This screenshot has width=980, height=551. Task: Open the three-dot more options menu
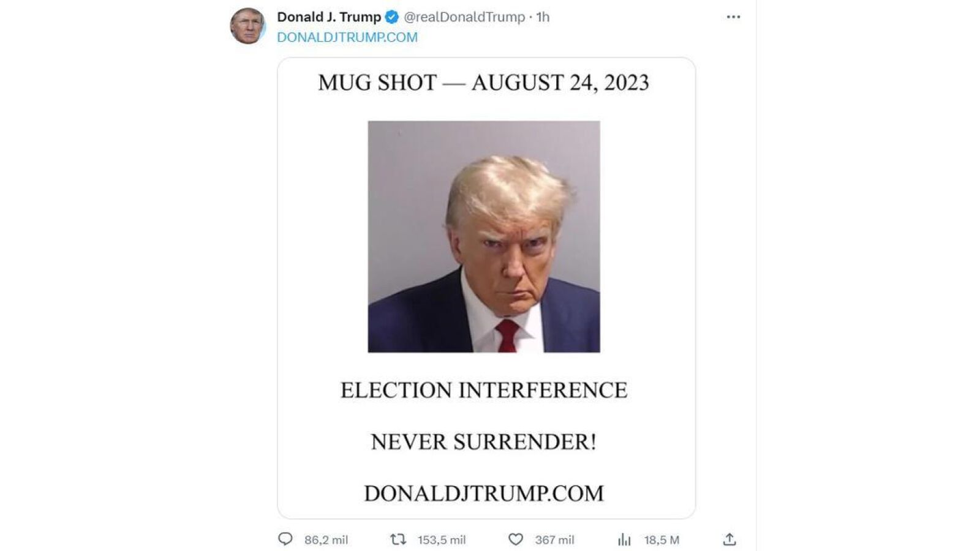(733, 17)
